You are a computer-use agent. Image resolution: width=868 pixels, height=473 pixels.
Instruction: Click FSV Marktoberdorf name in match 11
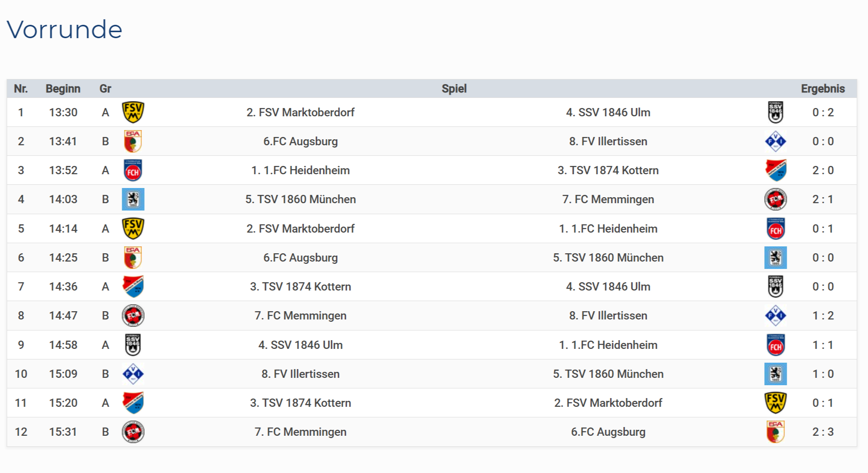pyautogui.click(x=608, y=403)
